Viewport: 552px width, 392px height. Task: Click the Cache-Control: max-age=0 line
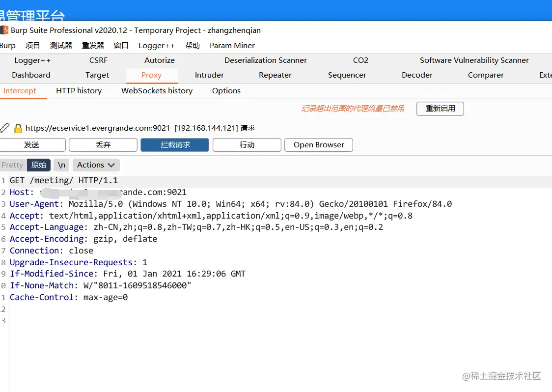pos(69,297)
